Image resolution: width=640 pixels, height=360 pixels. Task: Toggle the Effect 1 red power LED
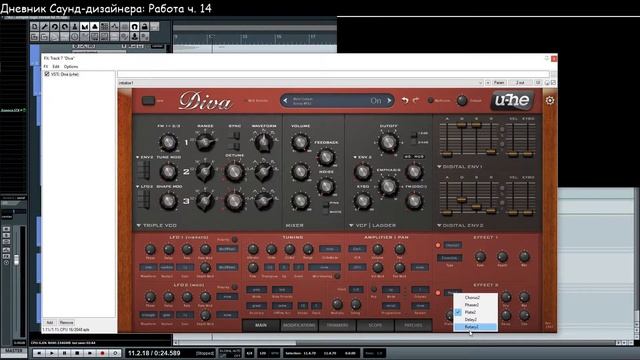438,245
